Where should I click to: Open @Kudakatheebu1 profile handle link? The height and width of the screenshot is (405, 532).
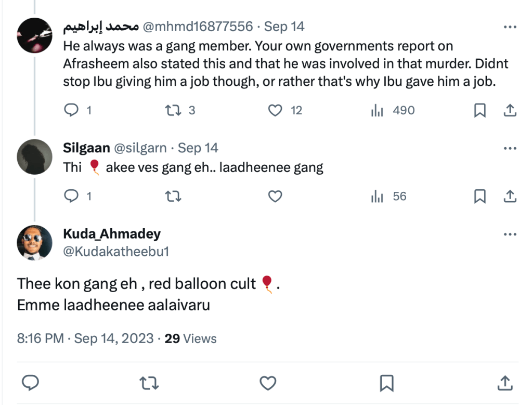pyautogui.click(x=116, y=252)
